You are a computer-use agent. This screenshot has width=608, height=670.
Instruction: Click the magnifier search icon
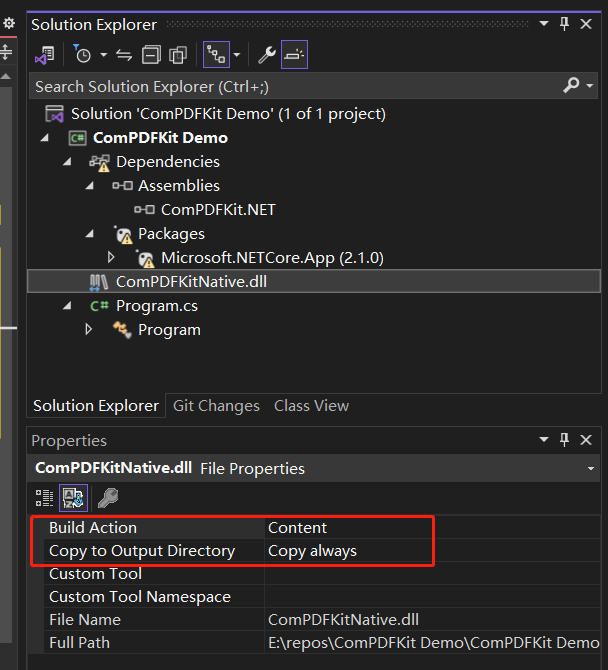point(571,85)
